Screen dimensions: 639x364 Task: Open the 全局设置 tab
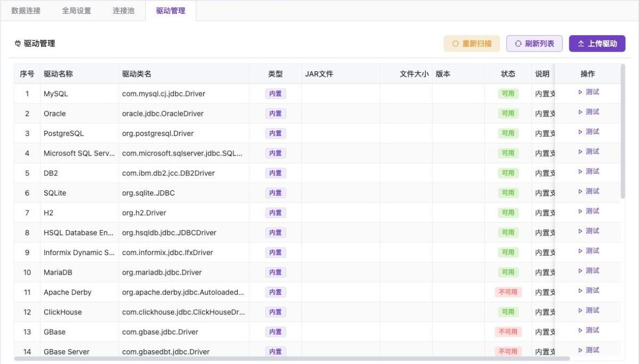[x=77, y=11]
